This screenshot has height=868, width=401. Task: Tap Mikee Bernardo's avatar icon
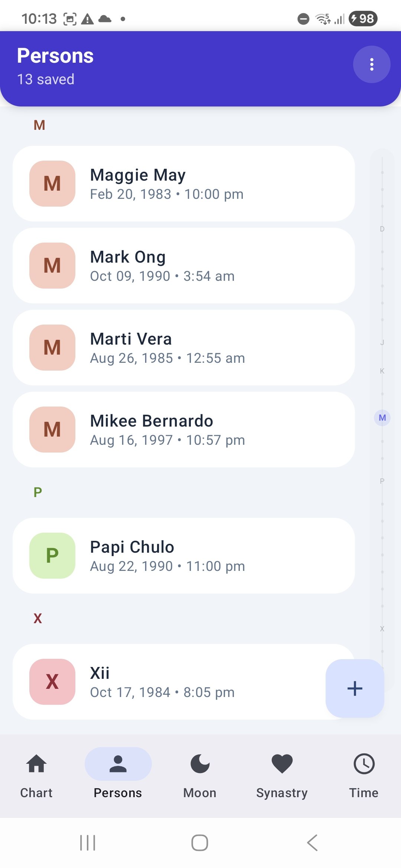pyautogui.click(x=52, y=430)
